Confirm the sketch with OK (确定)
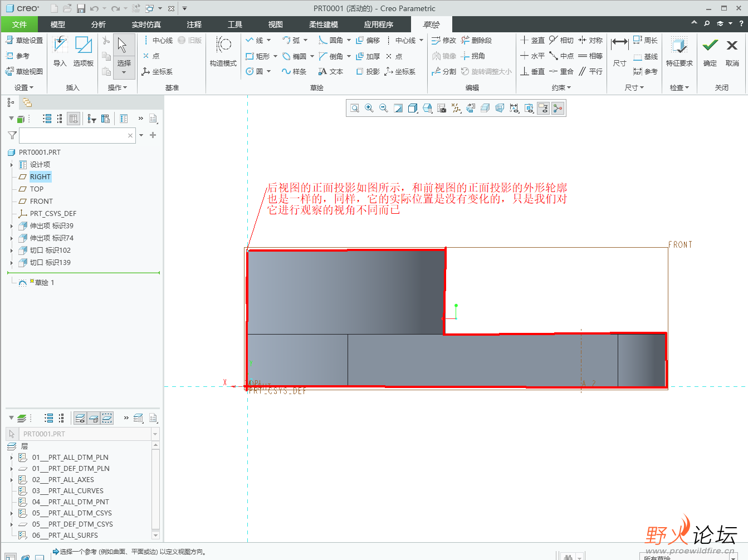 pos(710,51)
